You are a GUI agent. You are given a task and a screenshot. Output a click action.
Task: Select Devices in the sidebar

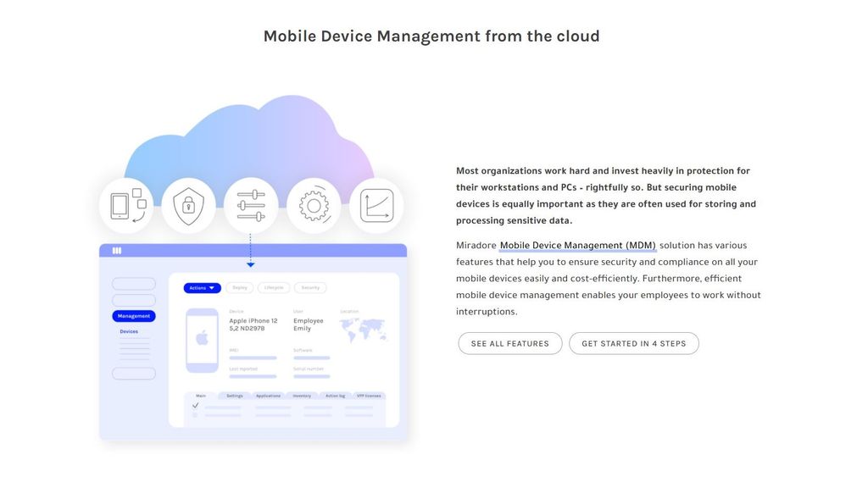click(129, 331)
